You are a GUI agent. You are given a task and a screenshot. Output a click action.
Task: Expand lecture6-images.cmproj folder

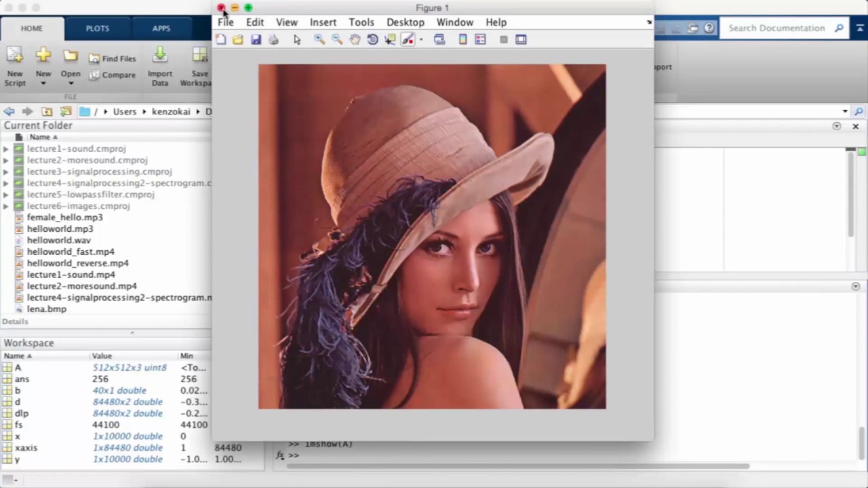coord(5,206)
